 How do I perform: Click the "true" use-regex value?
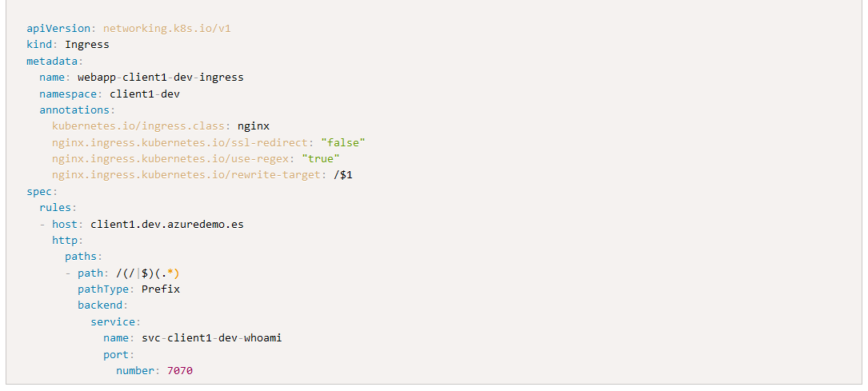321,159
